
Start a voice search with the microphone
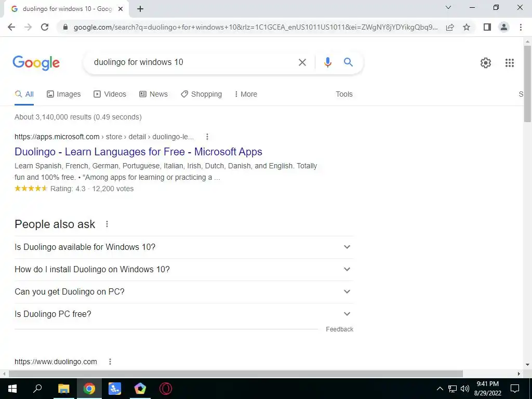point(328,62)
